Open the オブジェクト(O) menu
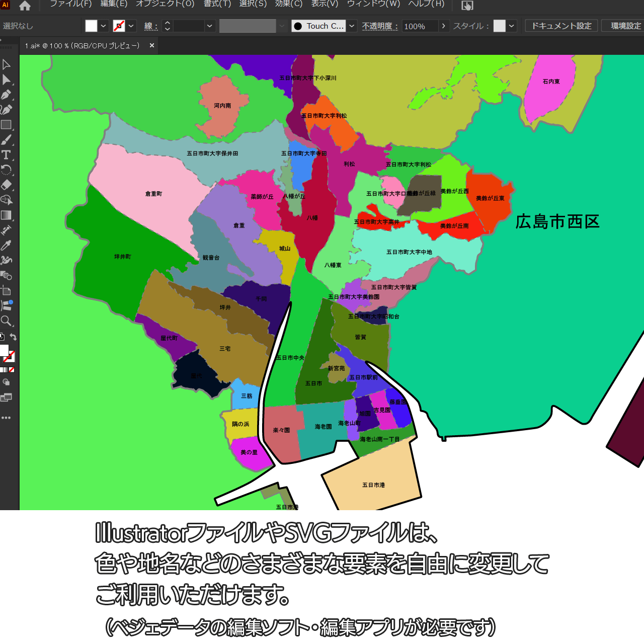This screenshot has width=644, height=644. (x=165, y=4)
